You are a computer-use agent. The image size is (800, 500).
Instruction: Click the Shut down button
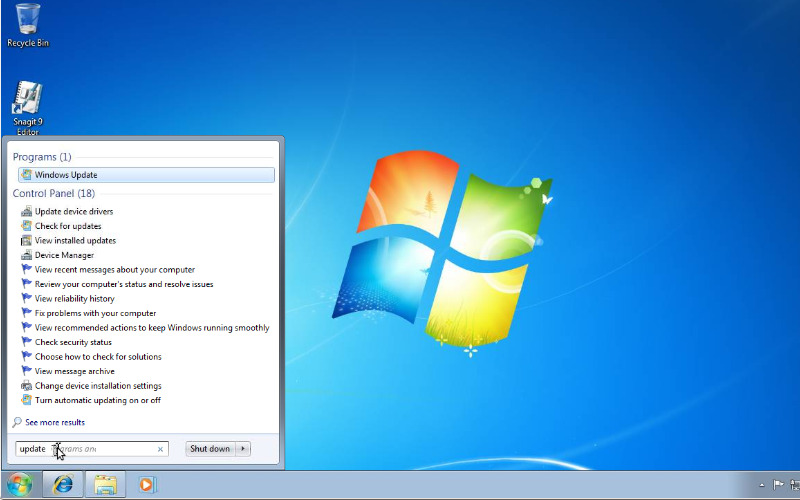click(x=210, y=449)
